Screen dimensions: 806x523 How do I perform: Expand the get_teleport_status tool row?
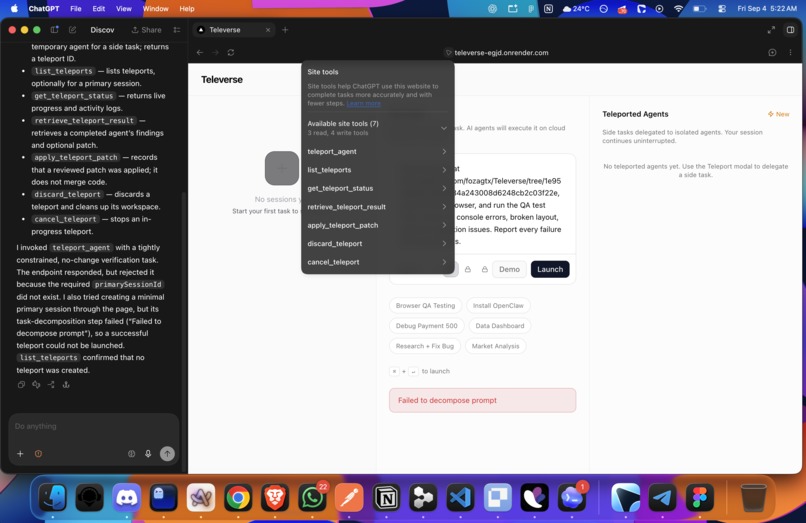point(377,188)
